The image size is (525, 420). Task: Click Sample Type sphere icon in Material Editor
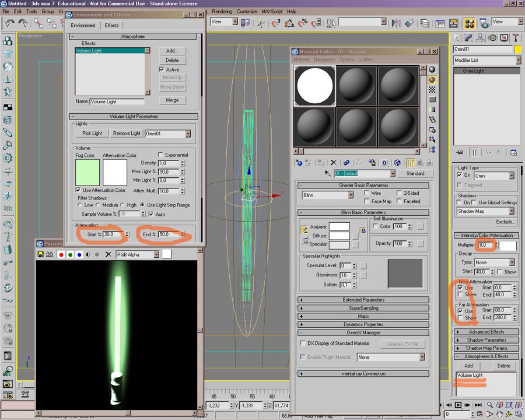pyautogui.click(x=432, y=69)
